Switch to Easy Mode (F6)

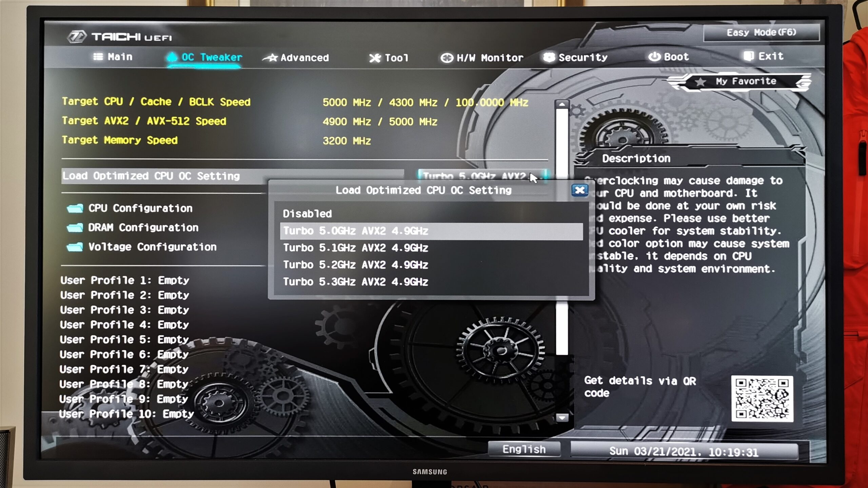click(761, 33)
